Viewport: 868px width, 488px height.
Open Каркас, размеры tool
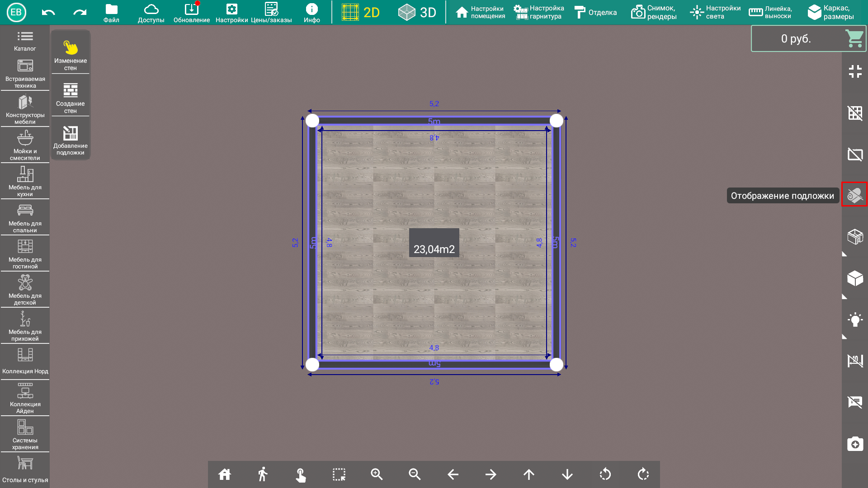point(831,12)
